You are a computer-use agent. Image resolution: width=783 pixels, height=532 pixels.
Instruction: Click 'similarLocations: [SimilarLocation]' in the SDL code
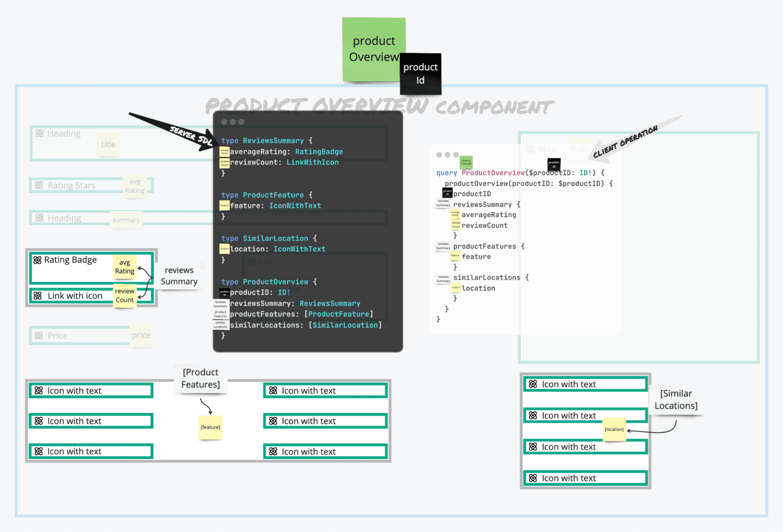click(306, 325)
